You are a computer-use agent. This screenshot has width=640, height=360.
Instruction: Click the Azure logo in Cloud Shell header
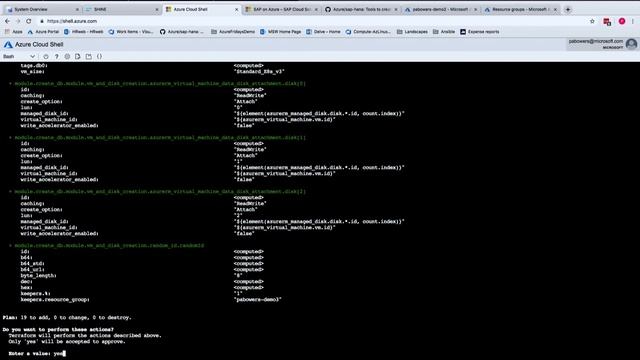8,44
